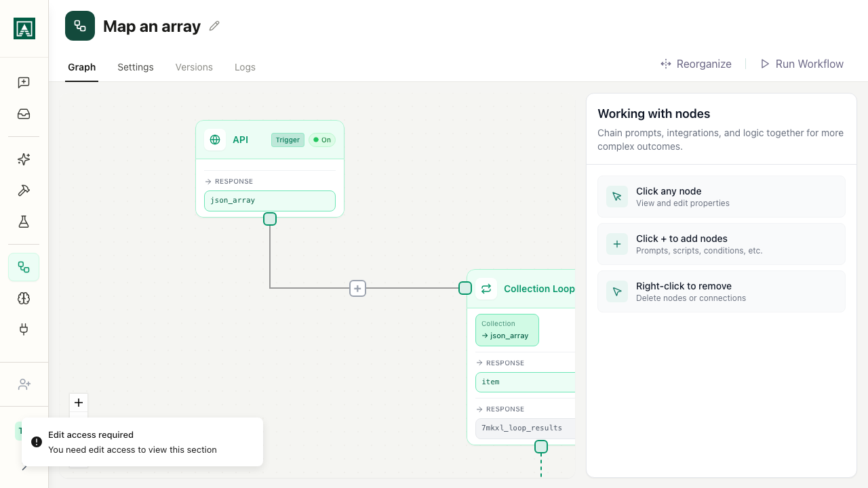Screen dimensions: 868x488
Task: Click the plus on the connection line
Action: coord(358,288)
